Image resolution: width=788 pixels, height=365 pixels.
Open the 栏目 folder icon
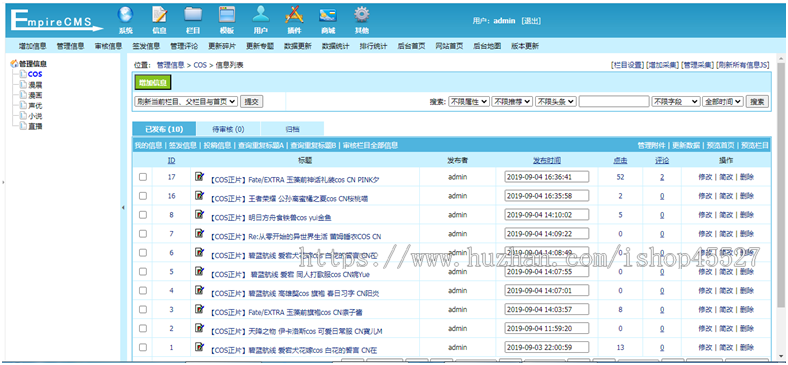tap(193, 15)
